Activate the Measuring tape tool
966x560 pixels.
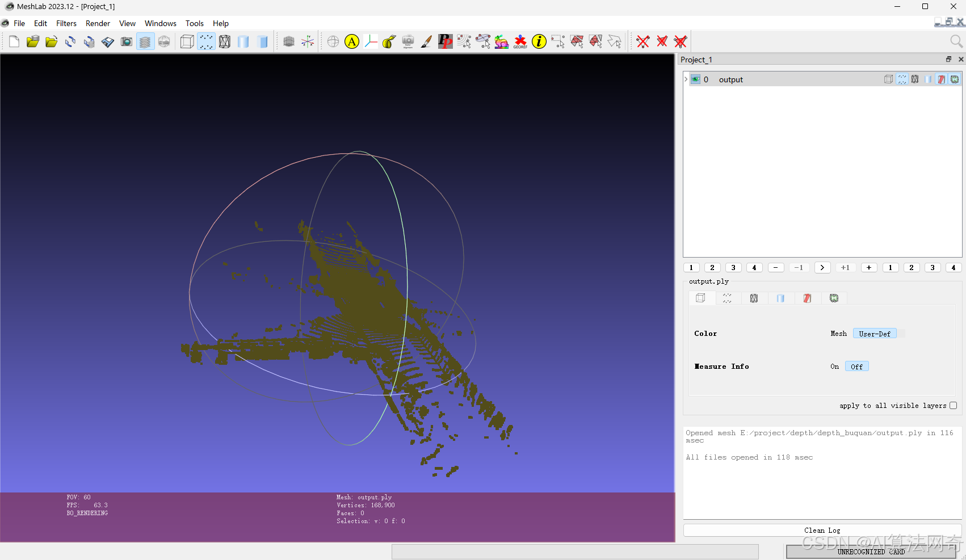pyautogui.click(x=389, y=41)
